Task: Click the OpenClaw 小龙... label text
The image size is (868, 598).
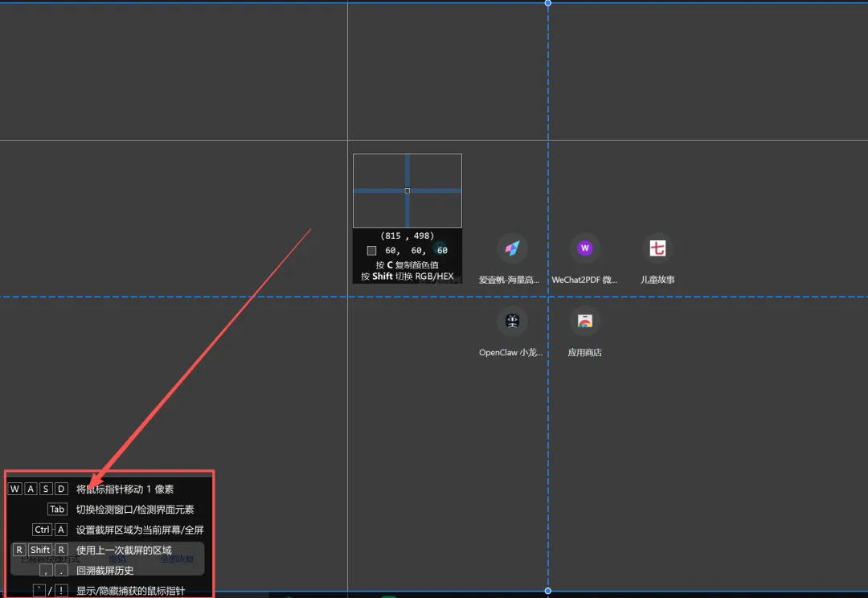Action: tap(511, 353)
